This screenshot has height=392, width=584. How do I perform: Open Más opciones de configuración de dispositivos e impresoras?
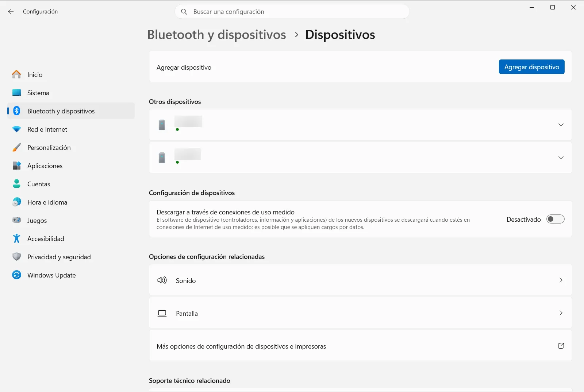[x=360, y=346]
